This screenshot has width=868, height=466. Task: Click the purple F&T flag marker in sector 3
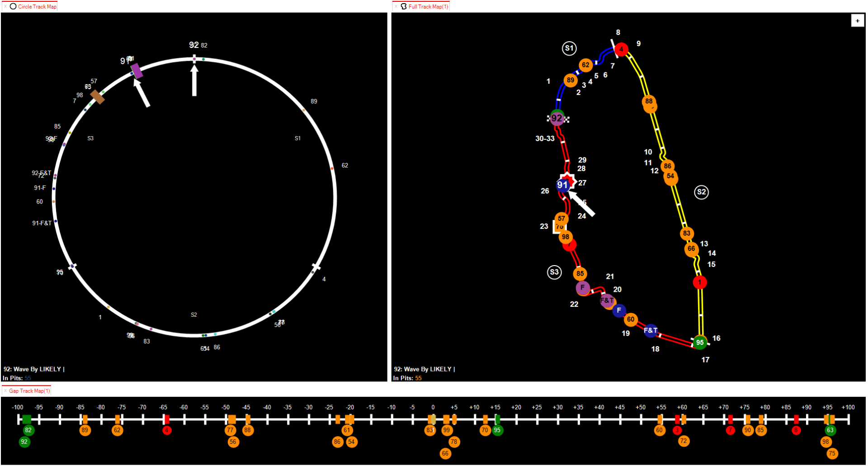(608, 300)
